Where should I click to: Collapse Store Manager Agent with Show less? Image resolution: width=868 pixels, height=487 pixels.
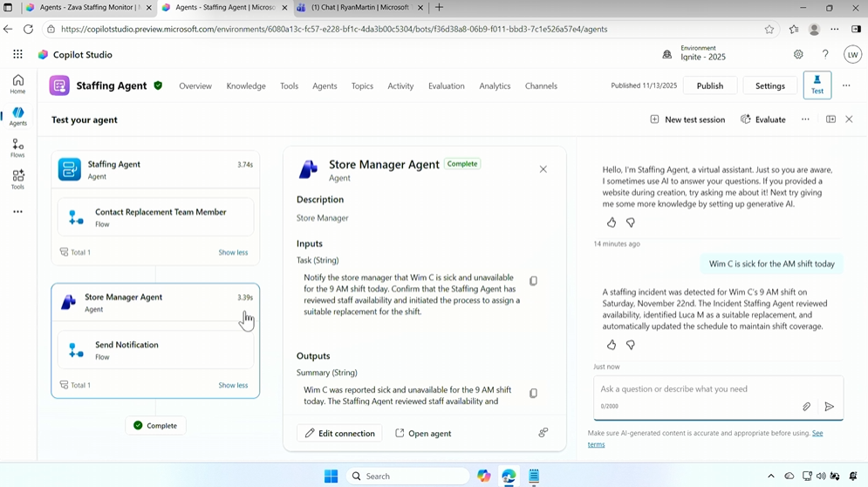coord(233,385)
